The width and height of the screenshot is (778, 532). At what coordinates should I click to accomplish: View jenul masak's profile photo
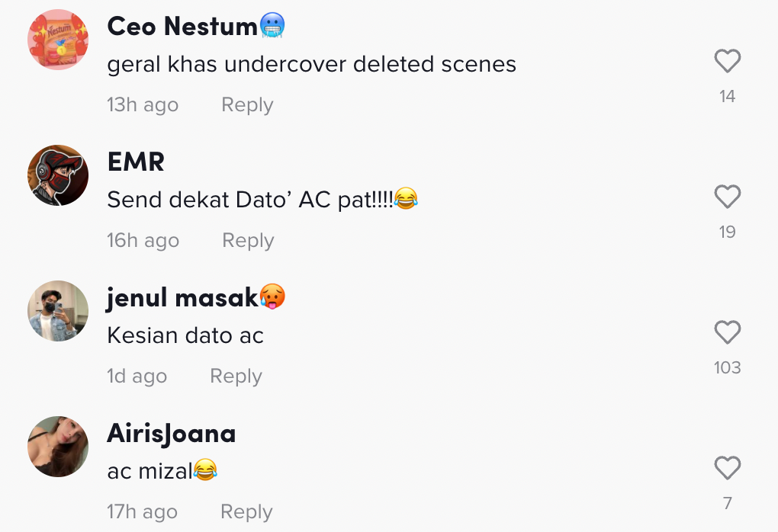pos(58,311)
